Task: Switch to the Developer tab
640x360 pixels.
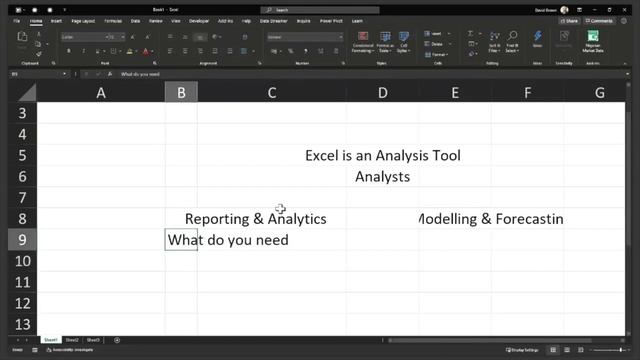Action: (x=199, y=21)
